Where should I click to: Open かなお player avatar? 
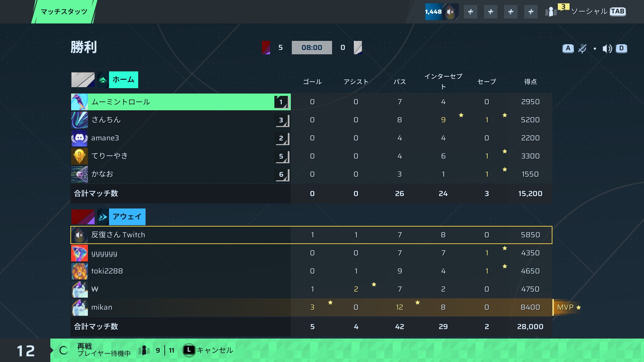pyautogui.click(x=79, y=174)
